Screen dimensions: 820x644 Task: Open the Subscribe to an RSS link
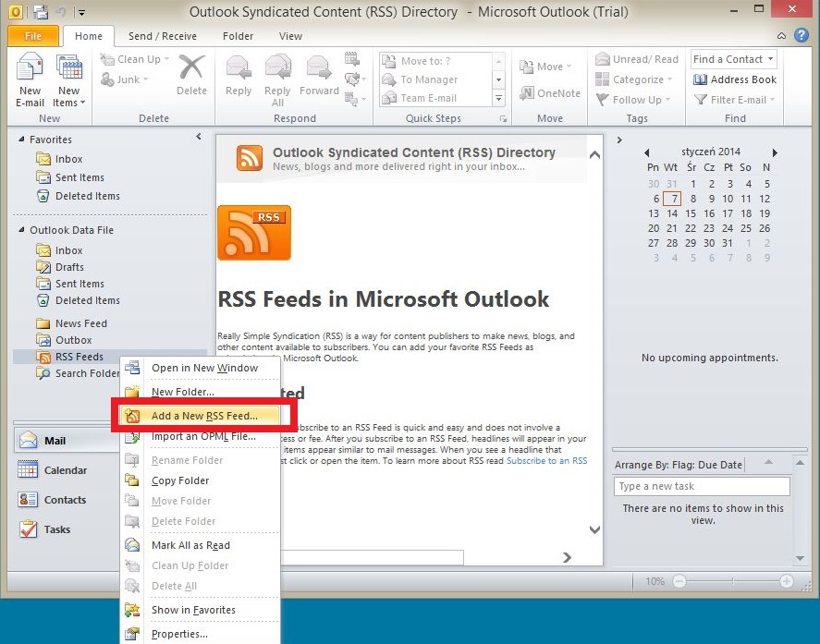[546, 460]
